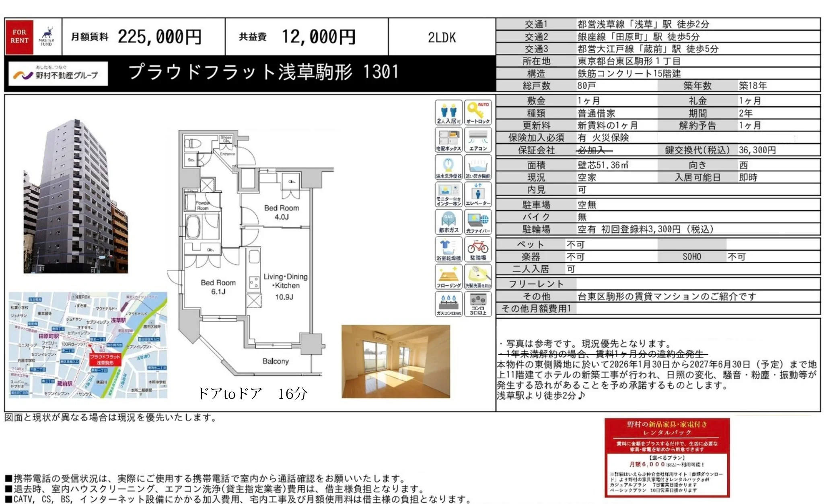
Task: Select the オートロック (auto-lock) icon
Action: pos(479,112)
